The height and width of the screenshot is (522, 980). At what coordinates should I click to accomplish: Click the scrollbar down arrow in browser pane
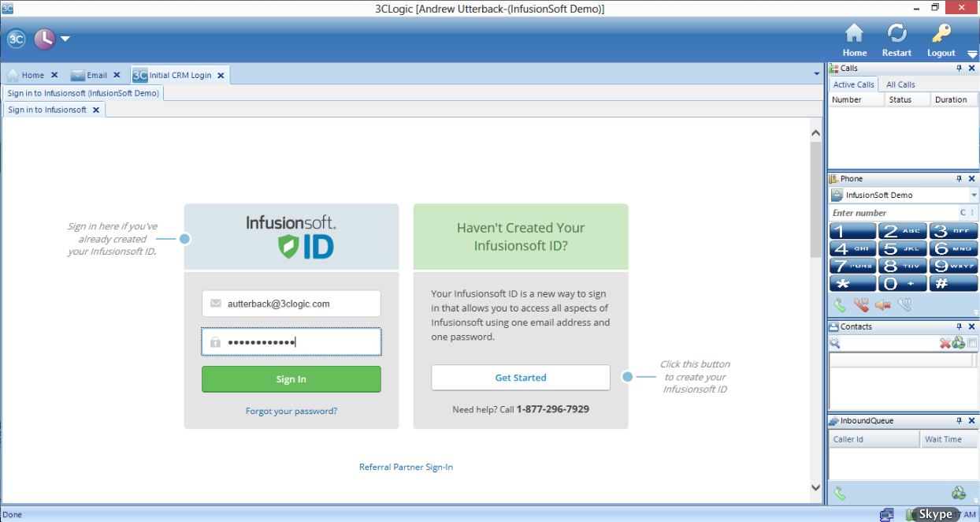point(816,488)
